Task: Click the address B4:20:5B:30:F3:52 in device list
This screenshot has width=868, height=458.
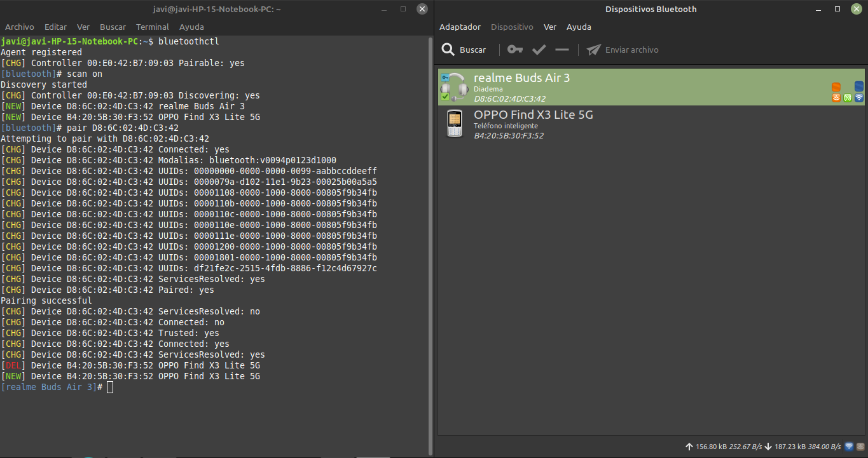Action: [509, 135]
